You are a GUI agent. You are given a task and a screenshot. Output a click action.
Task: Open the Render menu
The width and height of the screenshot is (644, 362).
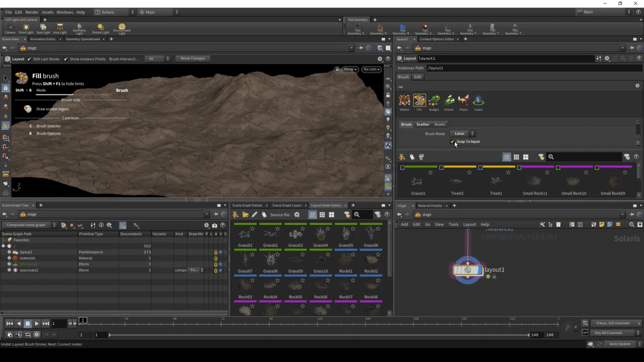(32, 12)
